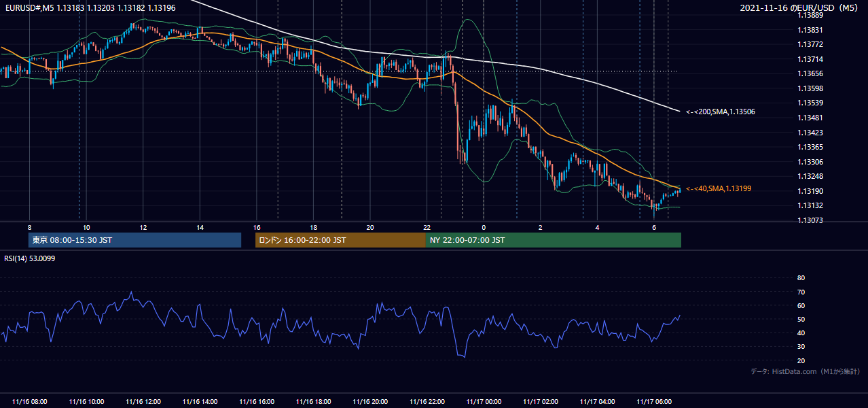Click hour tick 16 below price chart
868x408 pixels.
[x=257, y=227]
